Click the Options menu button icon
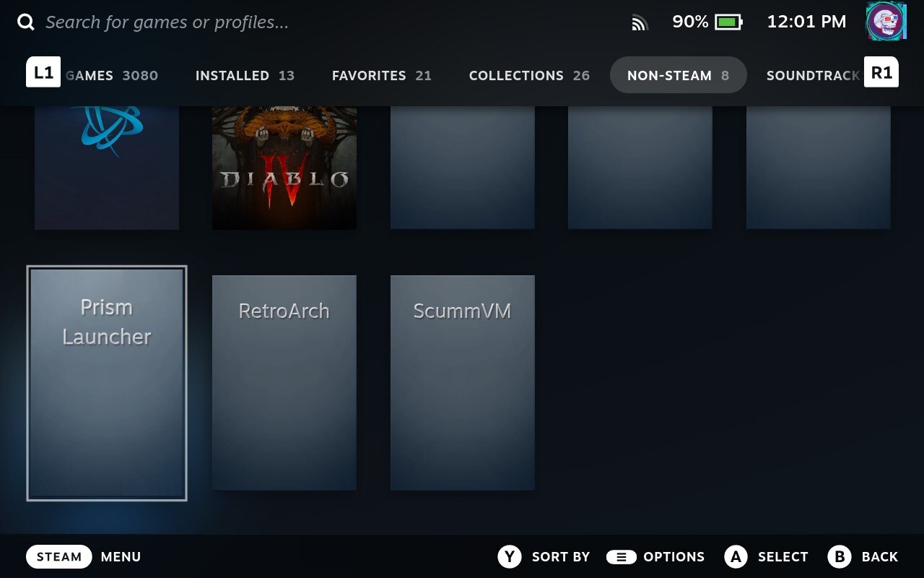The height and width of the screenshot is (578, 924). (621, 556)
